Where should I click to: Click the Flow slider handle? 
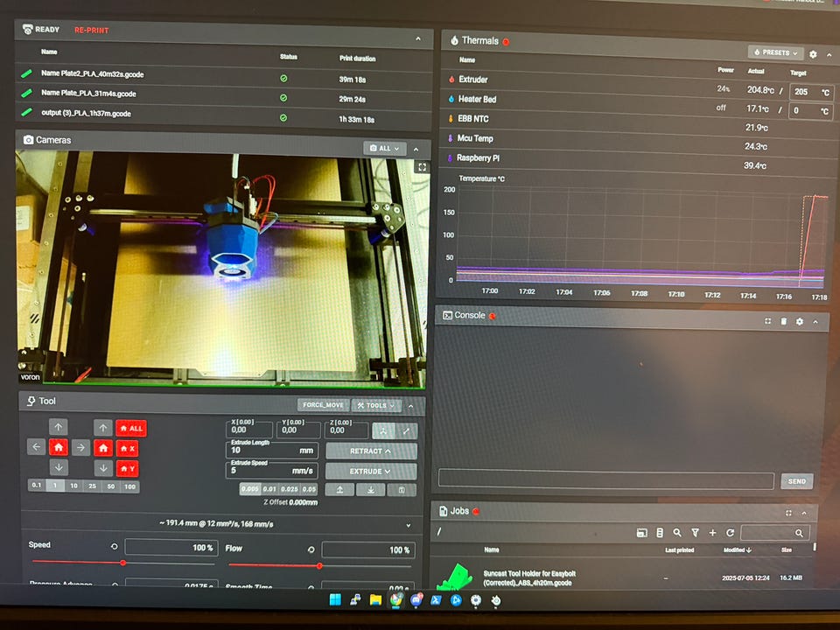319,565
